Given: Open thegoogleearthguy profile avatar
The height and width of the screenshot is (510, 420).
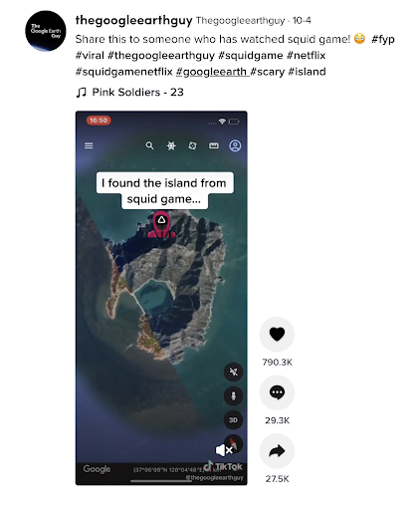Looking at the screenshot, I should tap(46, 31).
